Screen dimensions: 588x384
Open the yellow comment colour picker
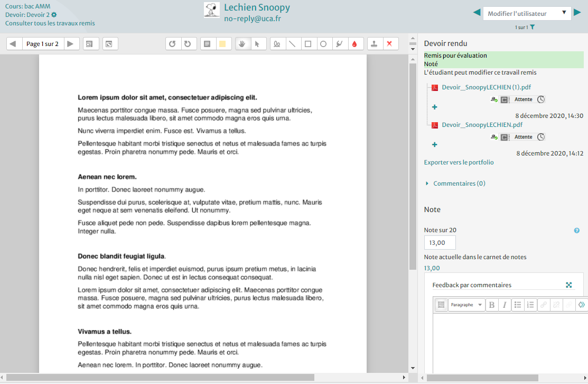[x=222, y=44]
